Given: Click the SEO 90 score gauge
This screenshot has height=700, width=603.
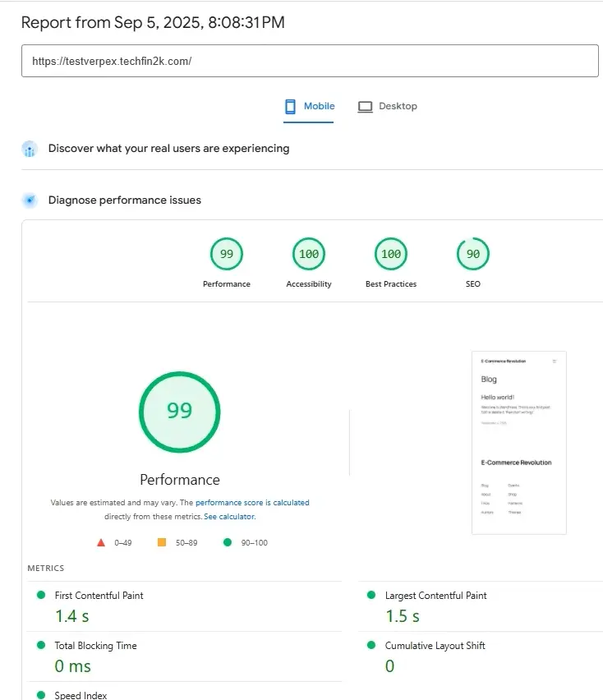Looking at the screenshot, I should 472,254.
